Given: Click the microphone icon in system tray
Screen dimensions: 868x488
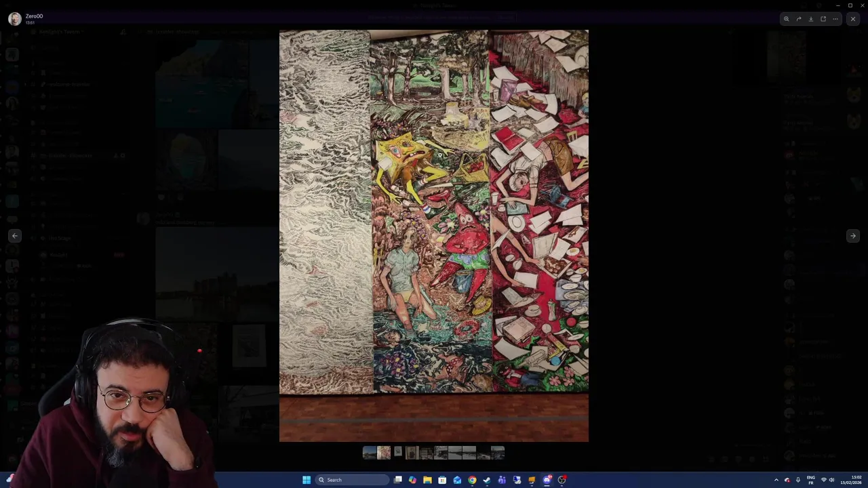Looking at the screenshot, I should (798, 480).
